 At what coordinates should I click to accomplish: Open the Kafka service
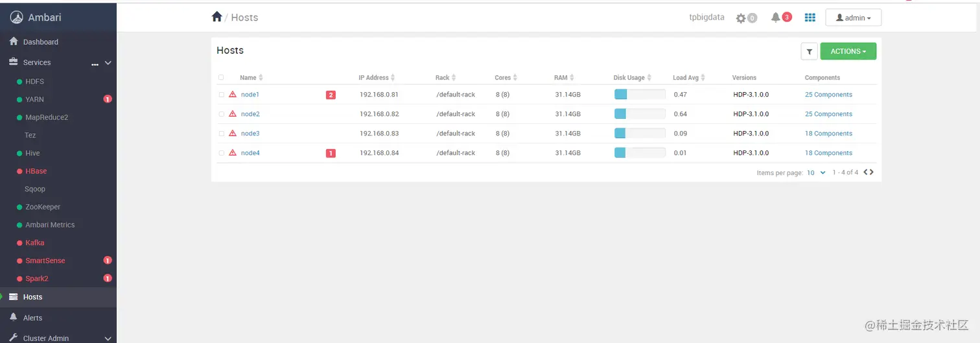click(35, 242)
